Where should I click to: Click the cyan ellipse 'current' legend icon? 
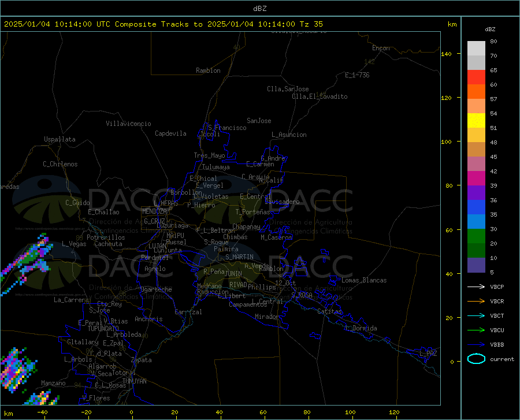point(476,359)
